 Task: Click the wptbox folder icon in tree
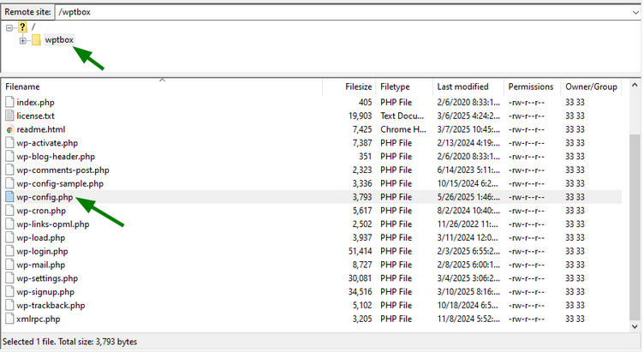coord(36,40)
